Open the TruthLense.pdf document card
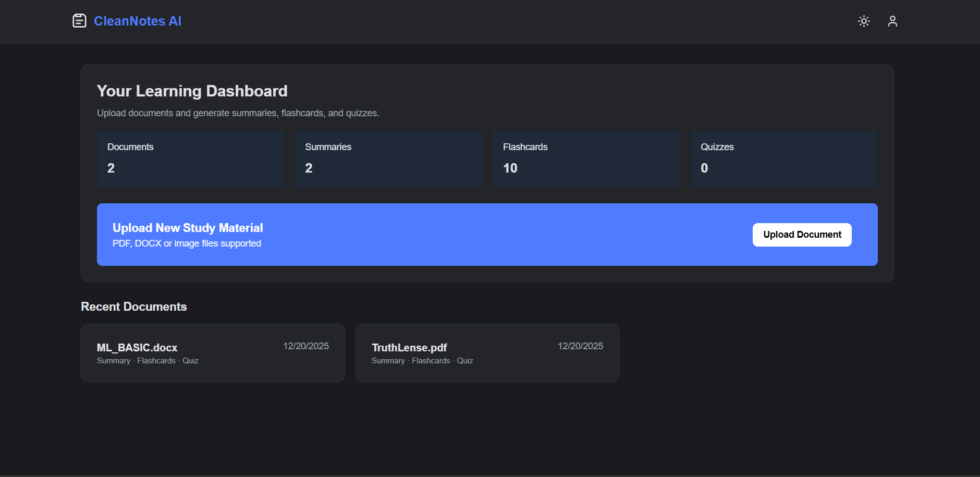Image resolution: width=980 pixels, height=477 pixels. [487, 352]
